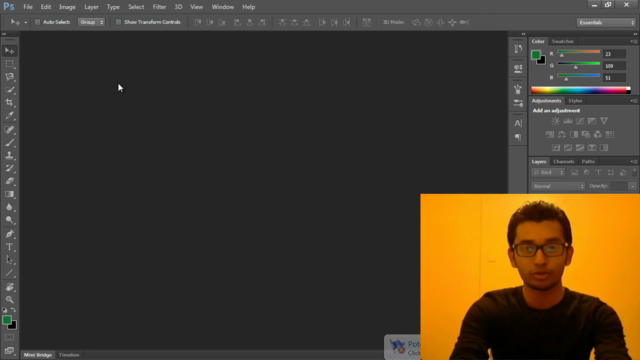This screenshot has height=360, width=640.
Task: Select the Line shape tool
Action: pos(9,273)
